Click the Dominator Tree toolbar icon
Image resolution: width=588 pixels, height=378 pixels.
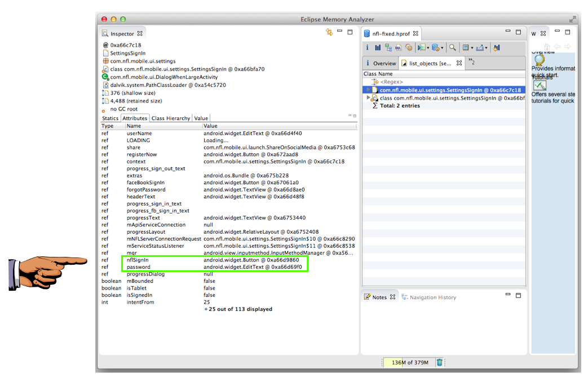[x=388, y=48]
